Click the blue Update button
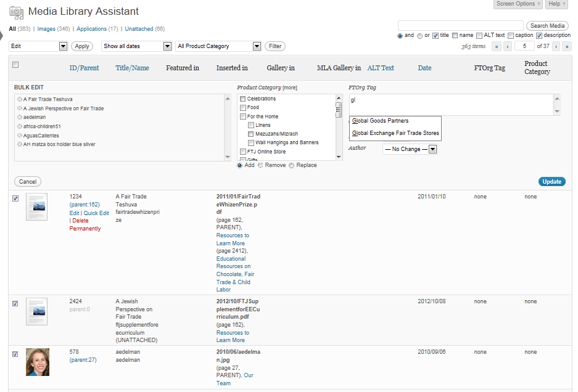The image size is (578, 392). tap(551, 182)
